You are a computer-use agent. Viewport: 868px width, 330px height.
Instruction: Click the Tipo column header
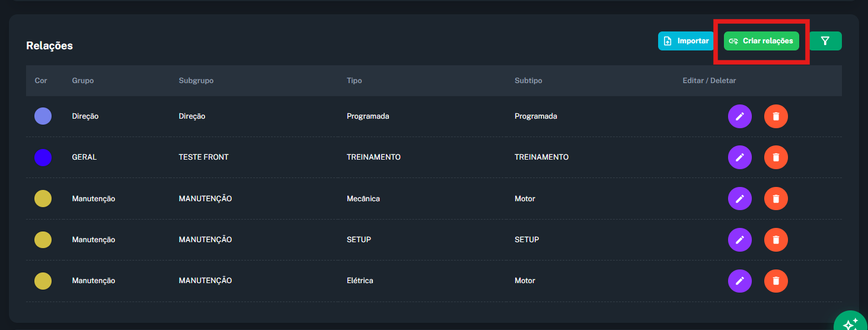click(x=354, y=81)
